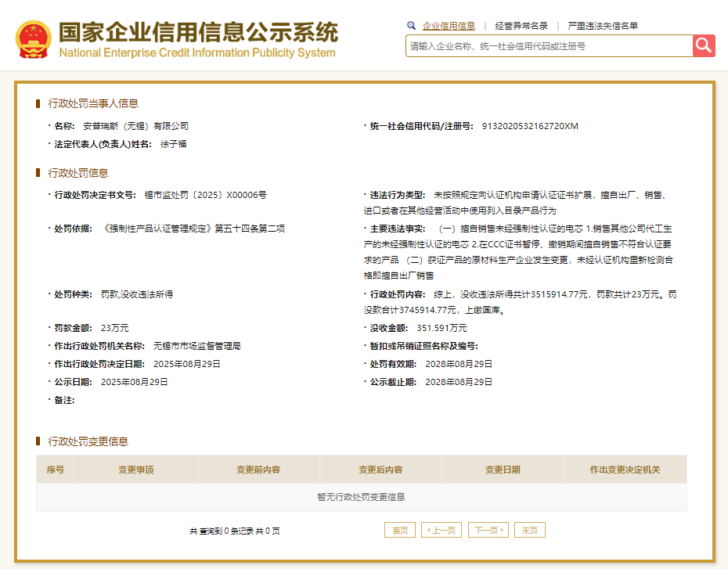
Task: Click penalty basis 《强制性产品认证管理规定》第五十四条第二项
Action: 193,229
